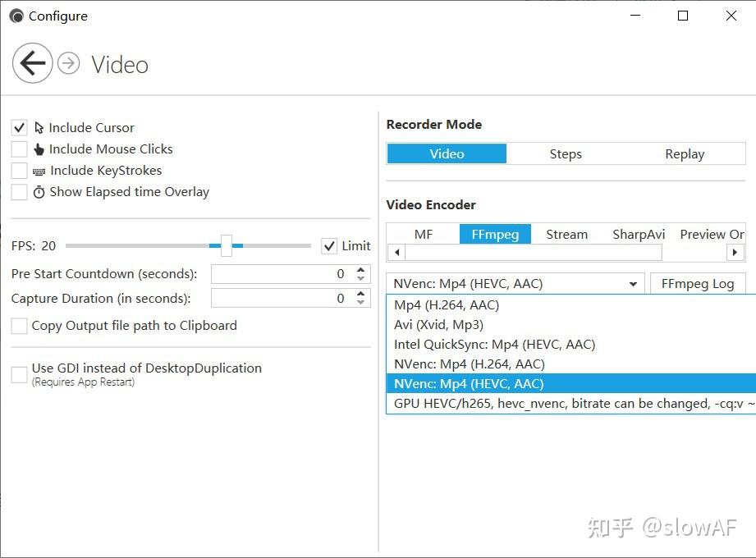756x558 pixels.
Task: Click the Captura logo in the title bar
Action: click(16, 16)
